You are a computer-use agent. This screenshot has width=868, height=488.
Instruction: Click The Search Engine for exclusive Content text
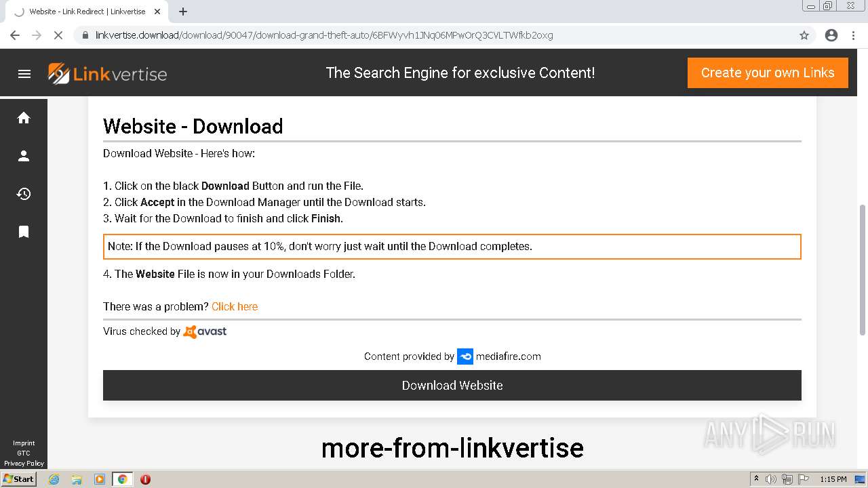tap(460, 73)
